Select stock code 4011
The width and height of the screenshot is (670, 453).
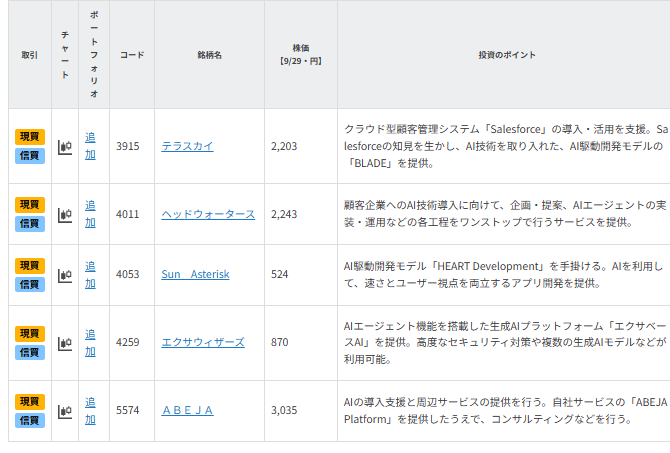[x=128, y=214]
